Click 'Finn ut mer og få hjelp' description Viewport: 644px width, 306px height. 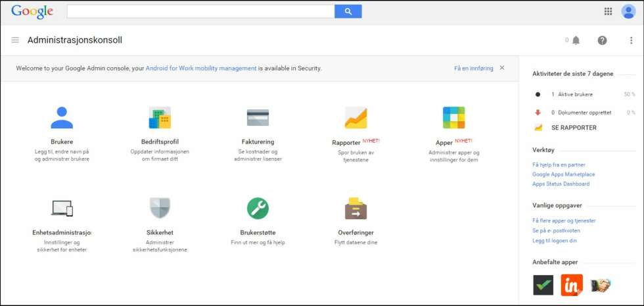(x=258, y=242)
